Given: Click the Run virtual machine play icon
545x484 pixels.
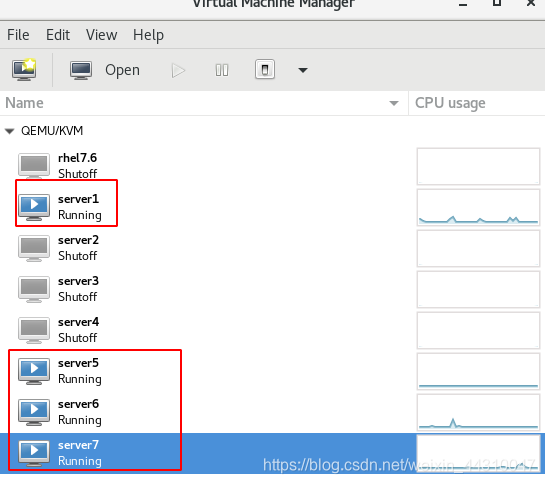Looking at the screenshot, I should click(178, 71).
